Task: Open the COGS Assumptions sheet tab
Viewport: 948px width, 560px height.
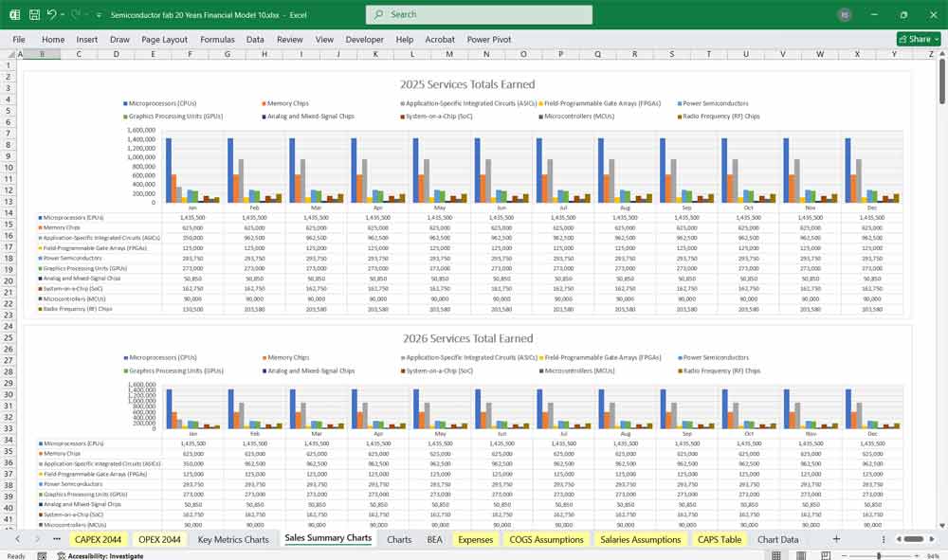Action: pos(546,539)
